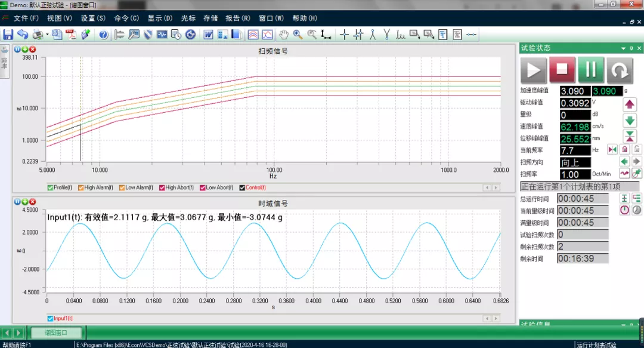Screen dimensions: 644x348
Task: Toggle the Low Abort(f) trace checkbox
Action: click(203, 187)
